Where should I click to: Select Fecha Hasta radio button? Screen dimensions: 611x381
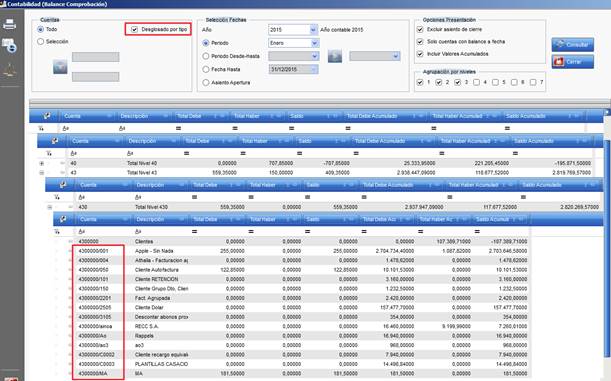[x=206, y=69]
